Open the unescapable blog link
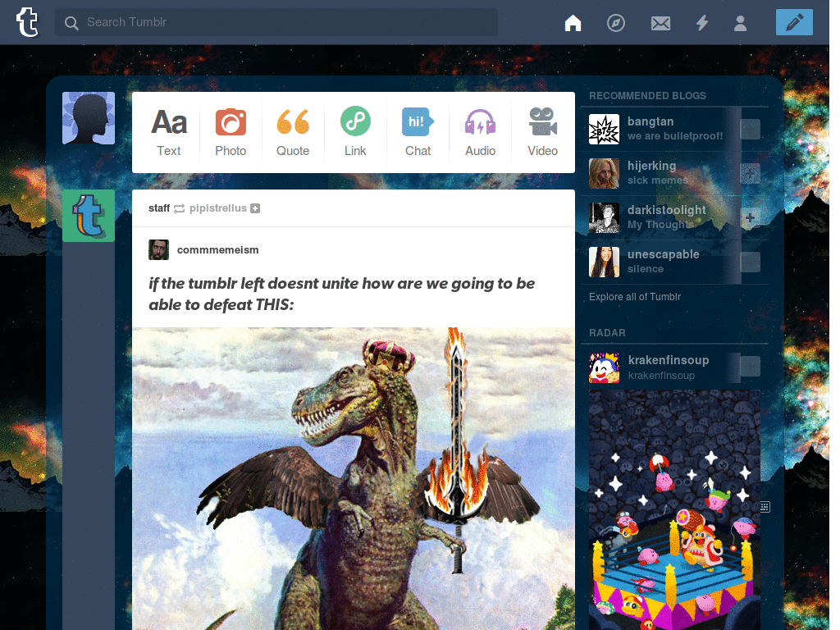The image size is (840, 630). [x=664, y=254]
